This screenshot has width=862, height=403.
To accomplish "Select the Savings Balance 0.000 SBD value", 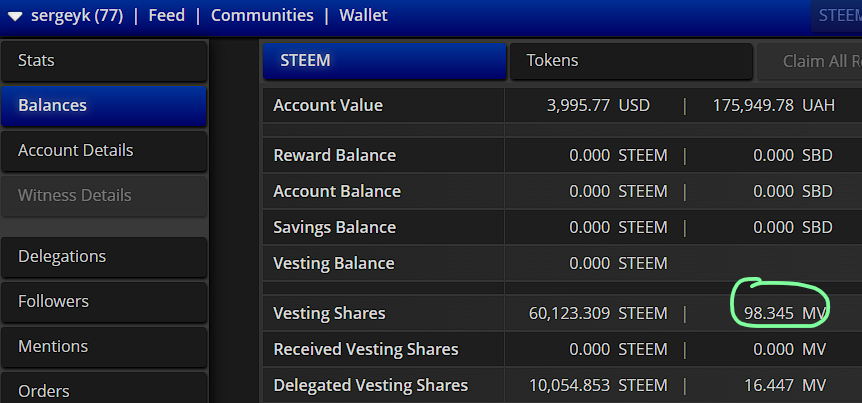I will click(793, 228).
